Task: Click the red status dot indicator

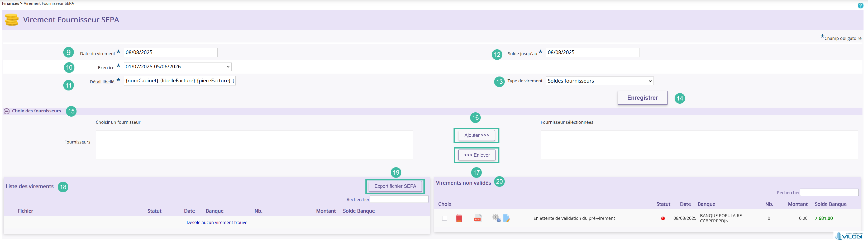Action: (663, 218)
